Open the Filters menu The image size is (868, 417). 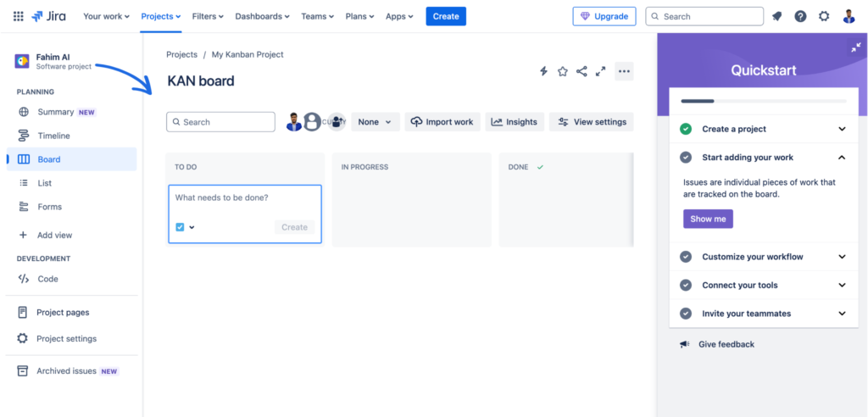[208, 16]
